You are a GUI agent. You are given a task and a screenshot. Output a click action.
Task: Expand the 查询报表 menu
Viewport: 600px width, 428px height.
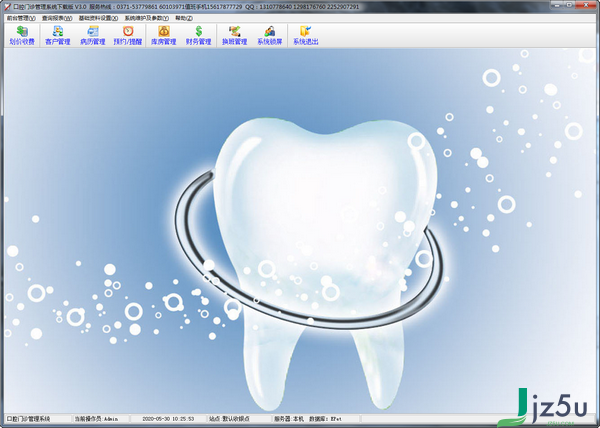(57, 18)
